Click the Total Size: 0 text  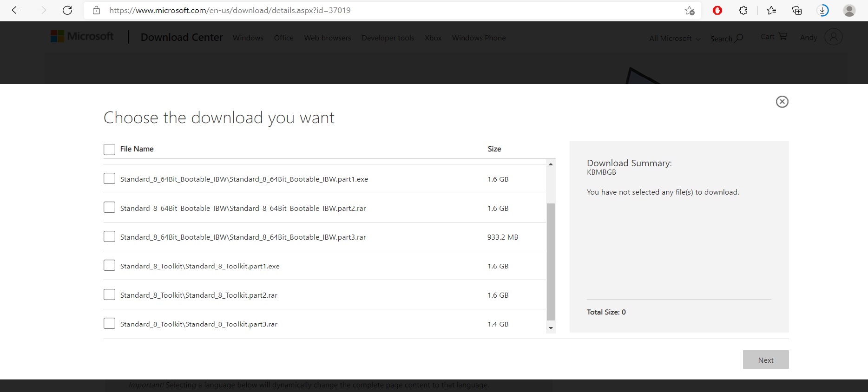(x=606, y=312)
